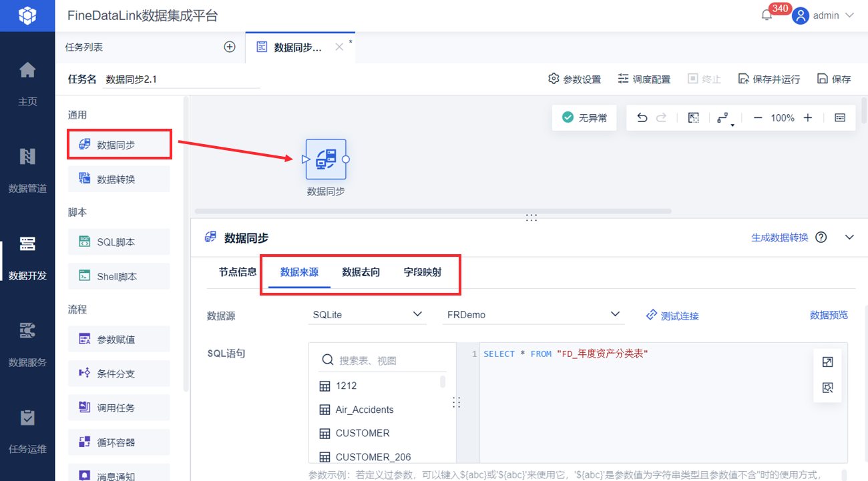This screenshot has height=481, width=868.
Task: Select the 调用任务 node type
Action: click(x=120, y=408)
